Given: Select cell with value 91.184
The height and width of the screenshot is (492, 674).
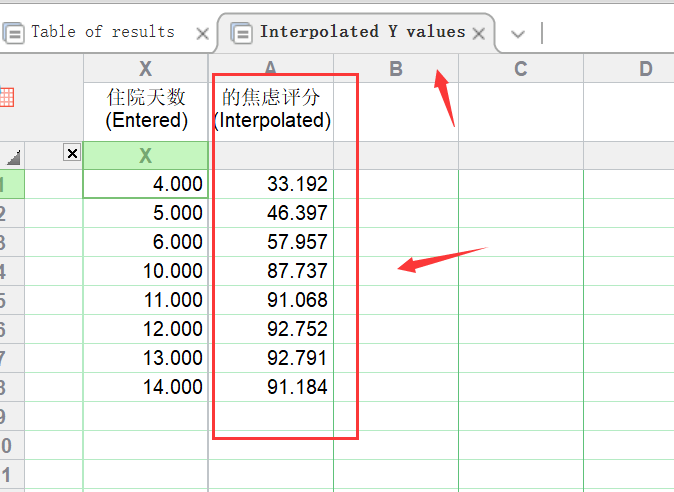Looking at the screenshot, I should point(271,387).
